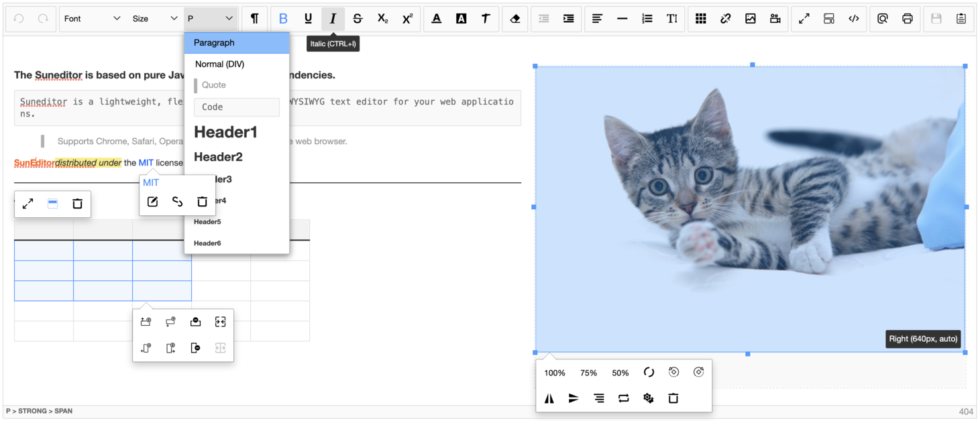Open the insert table grid
This screenshot has height=421, width=980.
(x=701, y=19)
